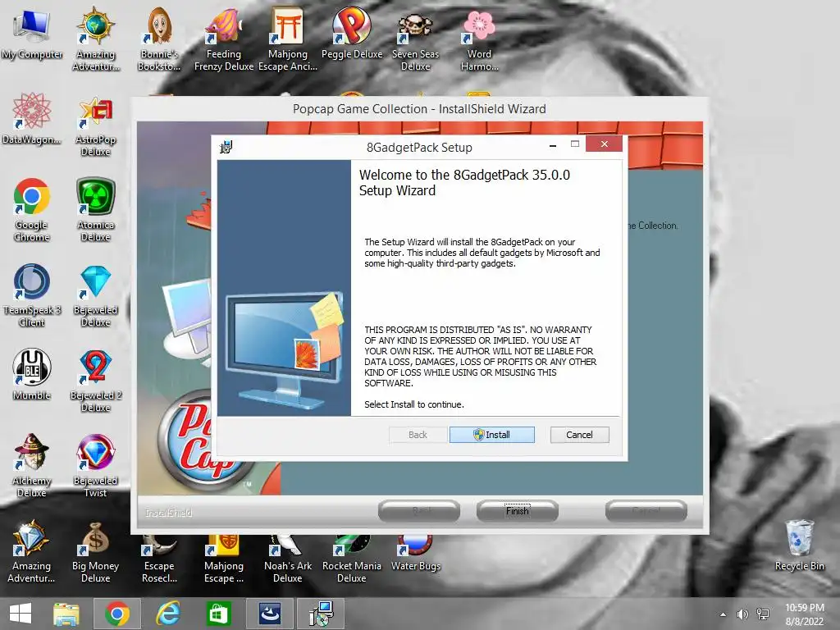Select the Word Harmony desktop shortcut
The width and height of the screenshot is (840, 630).
tap(479, 39)
